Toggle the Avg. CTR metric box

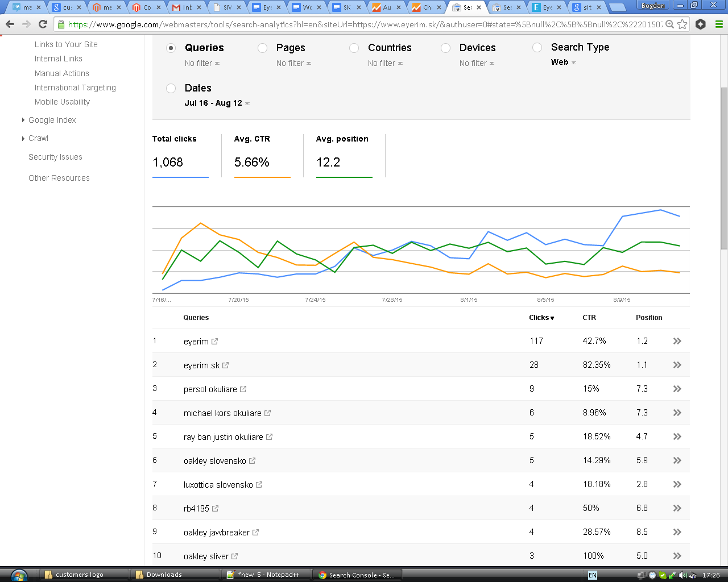[262, 156]
